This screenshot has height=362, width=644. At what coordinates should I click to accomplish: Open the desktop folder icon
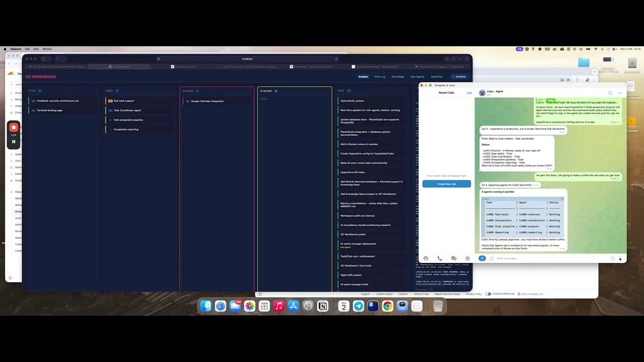point(584,62)
